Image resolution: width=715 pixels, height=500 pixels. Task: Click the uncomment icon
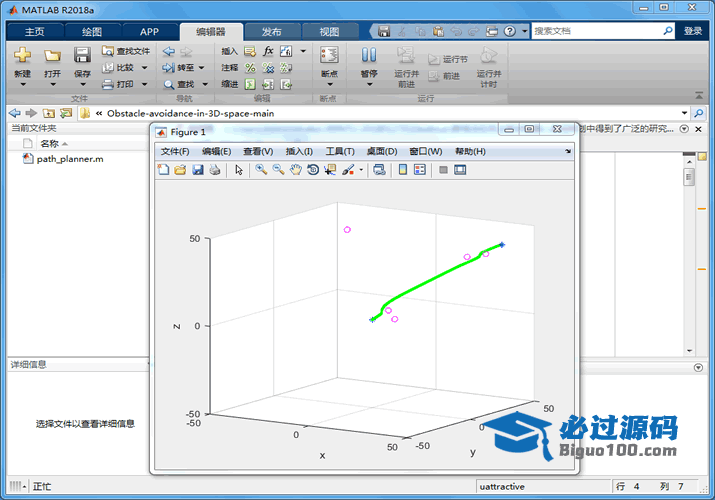(x=268, y=68)
